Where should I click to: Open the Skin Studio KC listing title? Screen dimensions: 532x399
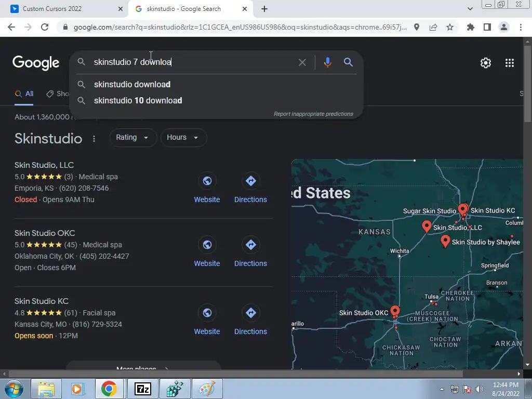click(42, 301)
